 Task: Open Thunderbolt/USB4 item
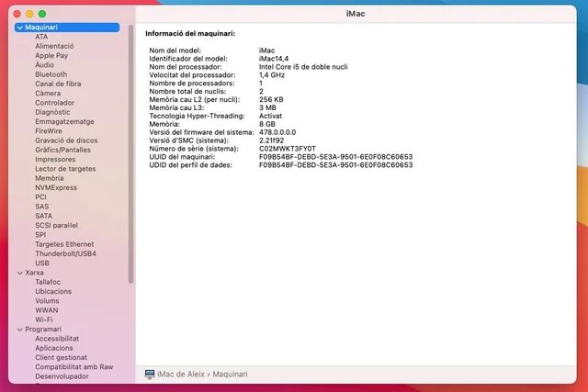[x=65, y=253]
